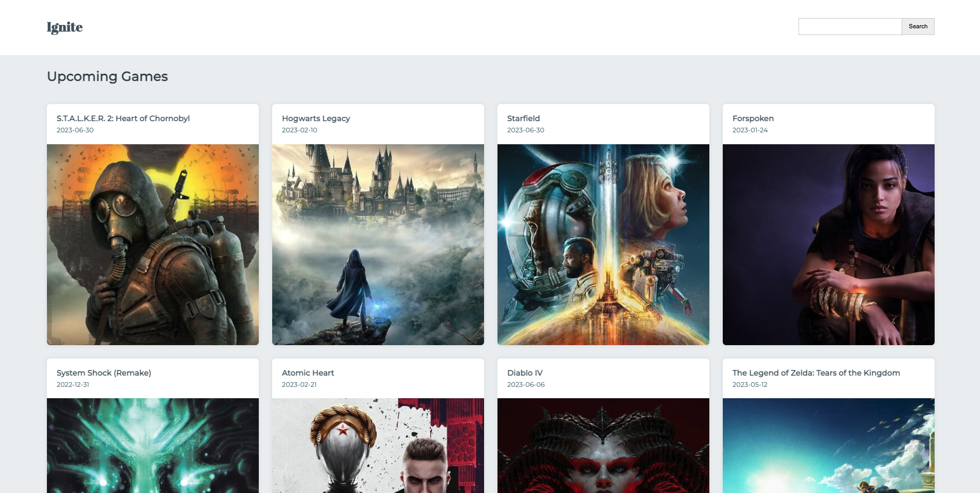Click Zelda release date 2023-05-12
This screenshot has height=493, width=980.
[x=750, y=385]
